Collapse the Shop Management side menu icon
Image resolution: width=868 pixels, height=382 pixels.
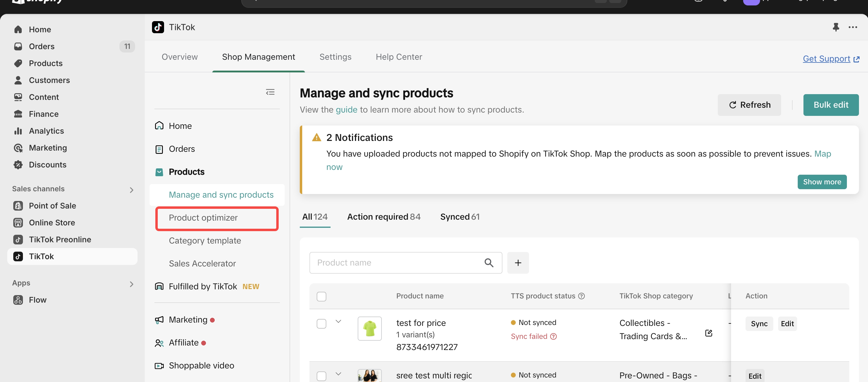click(270, 92)
